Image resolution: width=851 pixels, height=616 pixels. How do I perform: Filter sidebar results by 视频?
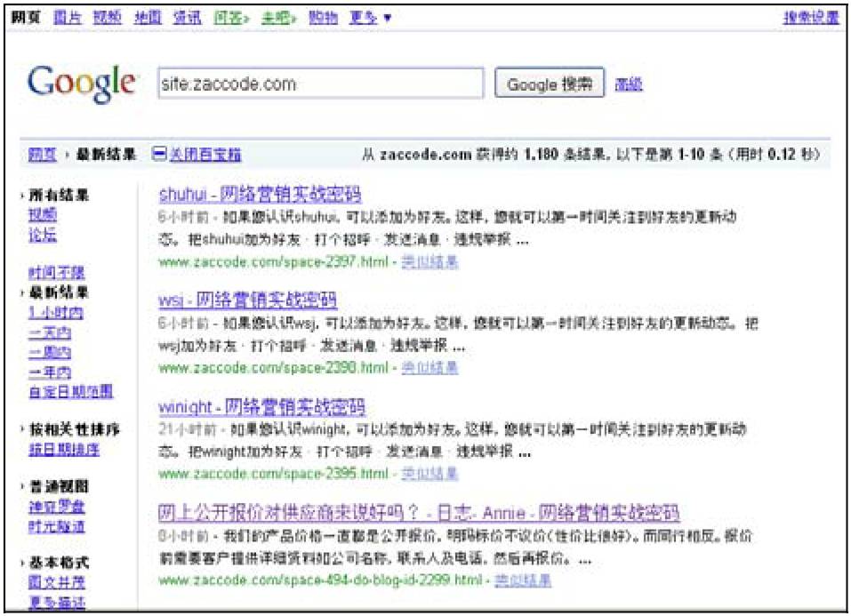click(x=43, y=215)
